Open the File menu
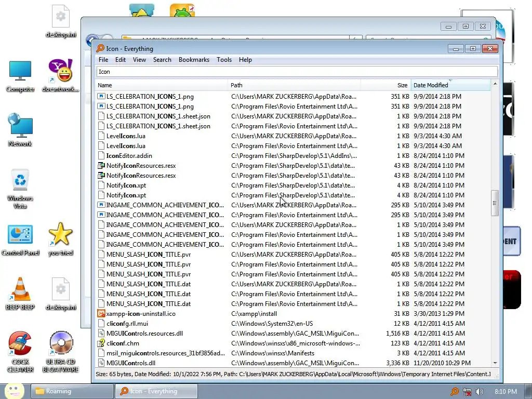This screenshot has height=399, width=532. pos(103,60)
